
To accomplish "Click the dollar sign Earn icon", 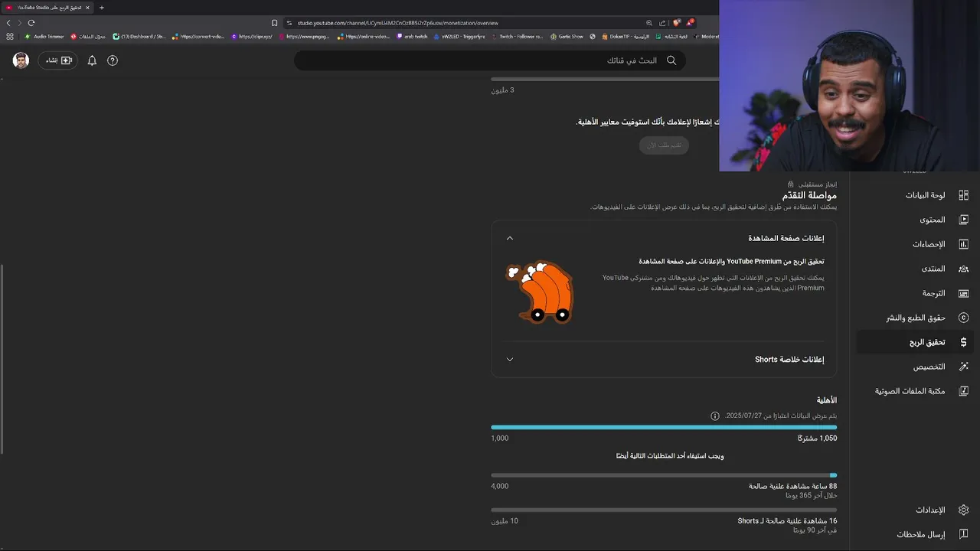I will (x=963, y=342).
